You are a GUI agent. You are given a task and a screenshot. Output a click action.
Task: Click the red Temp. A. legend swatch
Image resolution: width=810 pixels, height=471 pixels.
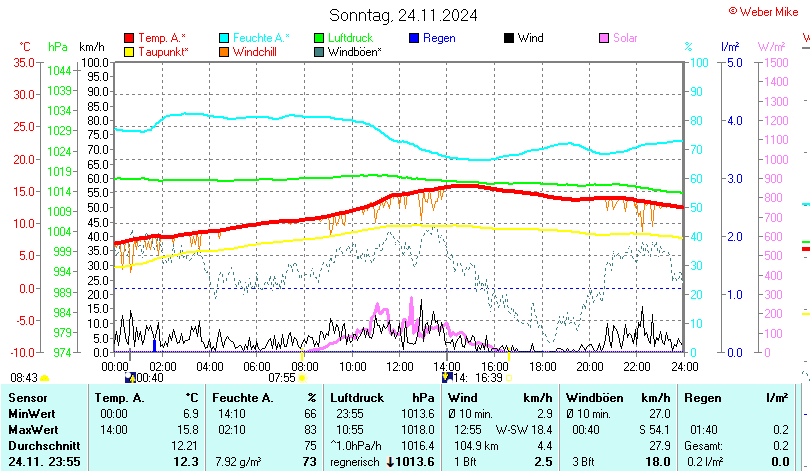coord(129,38)
